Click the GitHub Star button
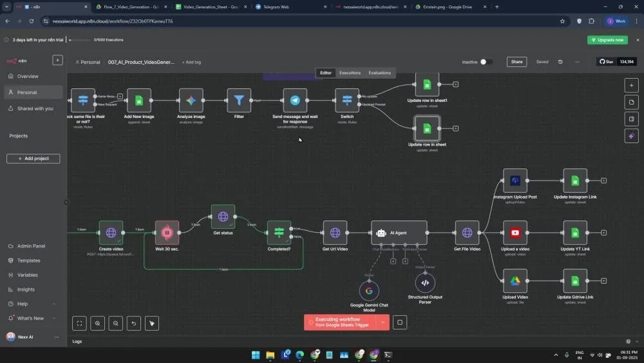644x363 pixels. tap(606, 62)
